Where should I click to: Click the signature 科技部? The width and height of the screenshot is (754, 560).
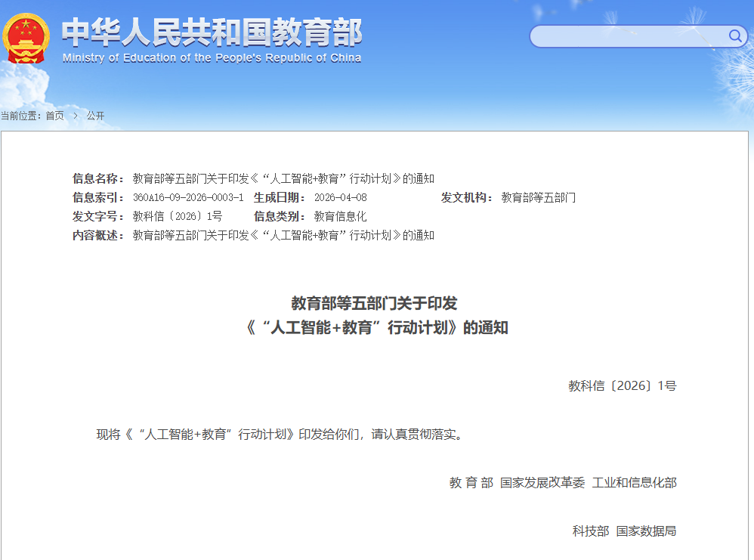(591, 531)
